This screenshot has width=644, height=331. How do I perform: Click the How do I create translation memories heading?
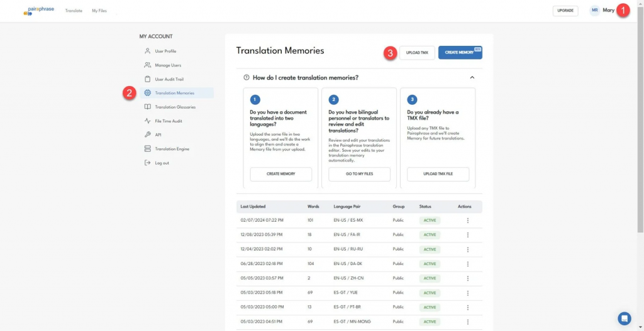tap(306, 77)
